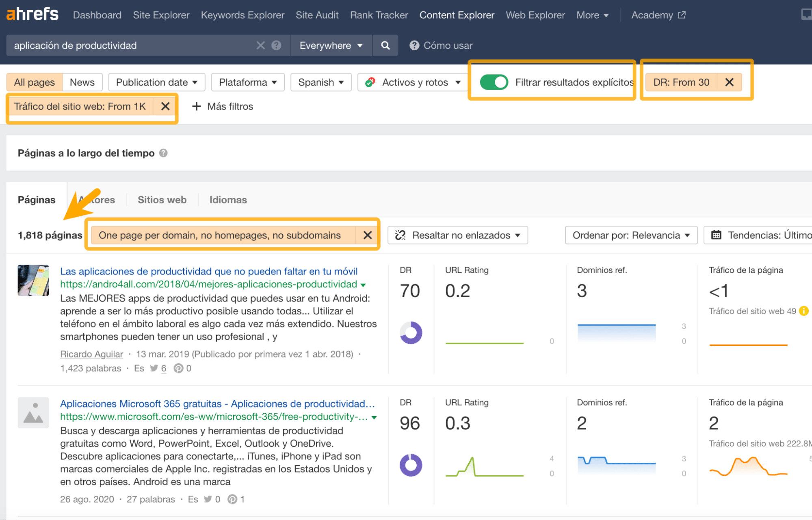Screen dimensions: 812x520
Task: Open the 'Publication date' dropdown
Action: [x=156, y=82]
